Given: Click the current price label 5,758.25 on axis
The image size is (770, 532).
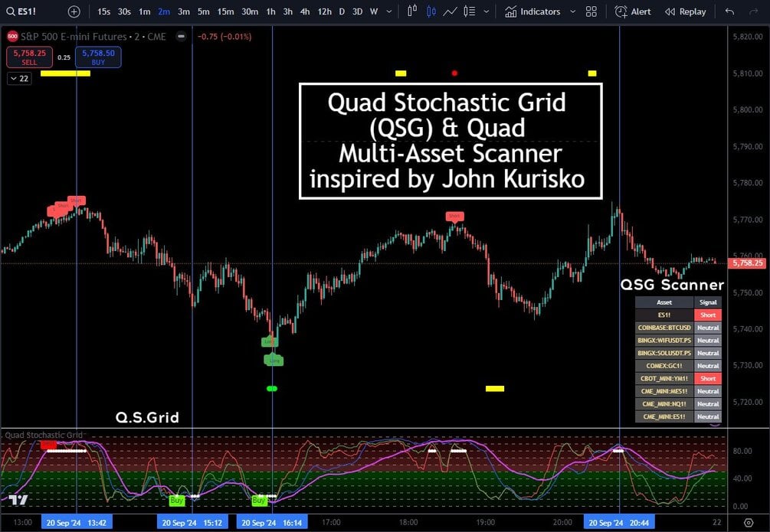Looking at the screenshot, I should click(748, 263).
